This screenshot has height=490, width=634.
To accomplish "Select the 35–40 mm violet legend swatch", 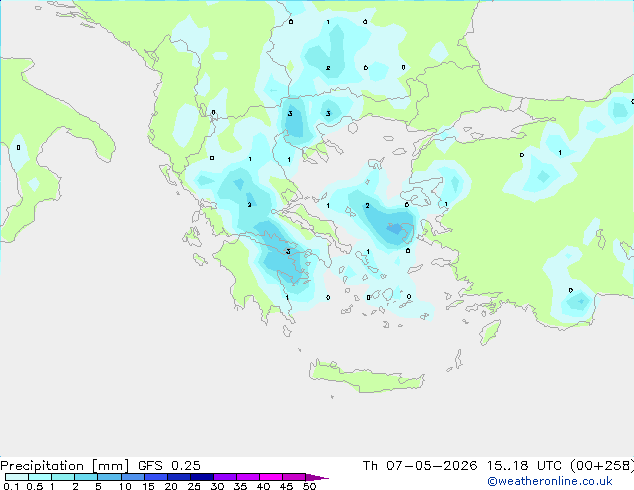I will [248, 477].
